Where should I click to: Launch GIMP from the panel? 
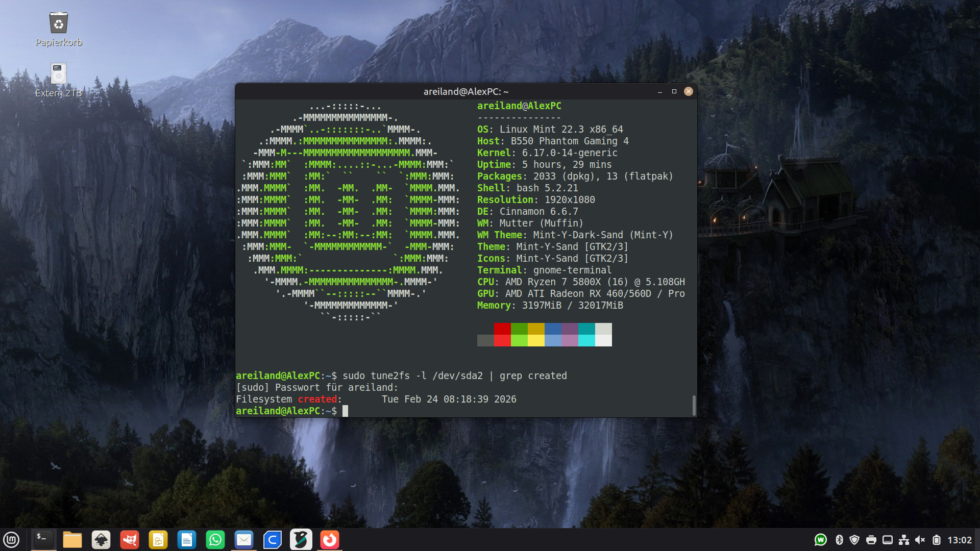tap(130, 540)
